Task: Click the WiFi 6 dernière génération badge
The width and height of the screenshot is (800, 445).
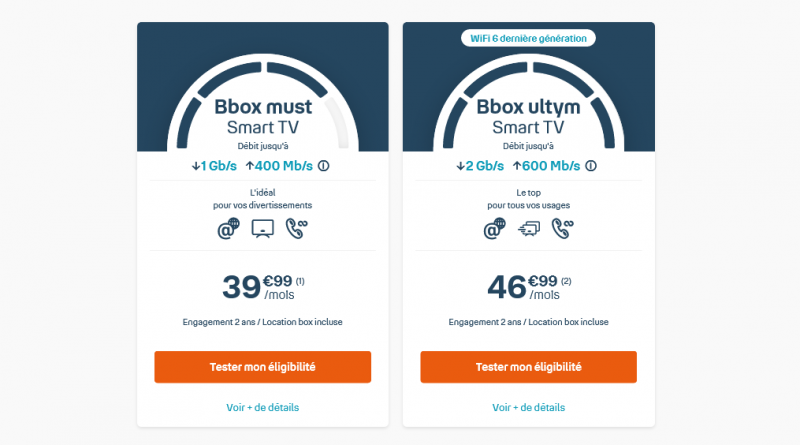Action: pyautogui.click(x=528, y=38)
